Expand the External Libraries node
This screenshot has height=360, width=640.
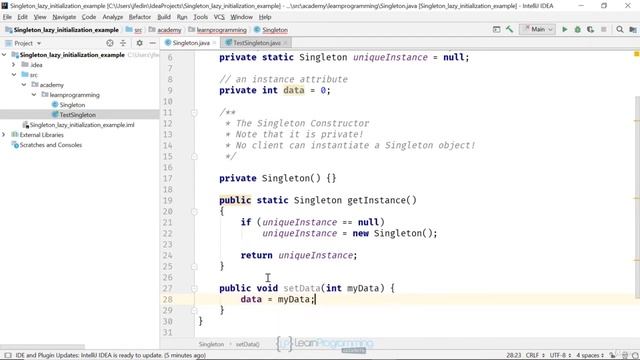(x=4, y=135)
